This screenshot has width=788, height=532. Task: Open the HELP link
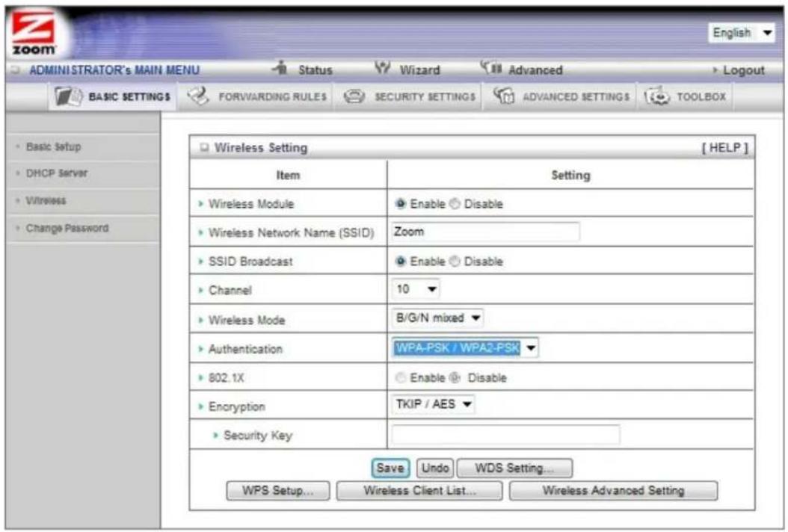tap(724, 148)
